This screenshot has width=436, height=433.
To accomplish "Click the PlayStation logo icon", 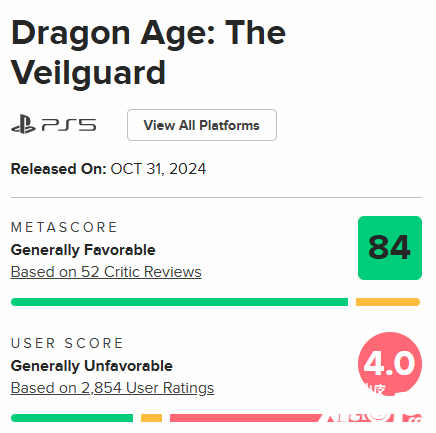I will pos(23,124).
